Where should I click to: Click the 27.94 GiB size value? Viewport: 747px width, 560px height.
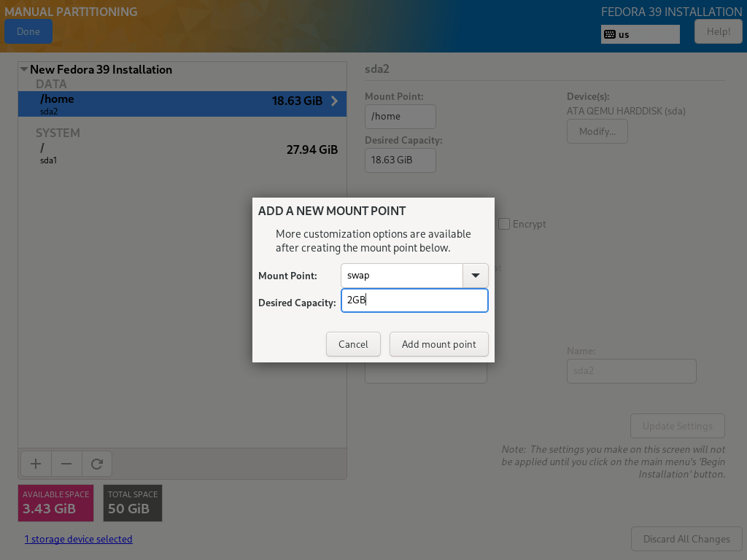click(x=312, y=149)
